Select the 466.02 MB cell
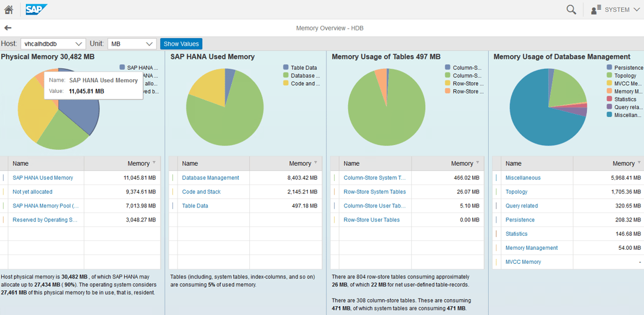 [x=447, y=177]
